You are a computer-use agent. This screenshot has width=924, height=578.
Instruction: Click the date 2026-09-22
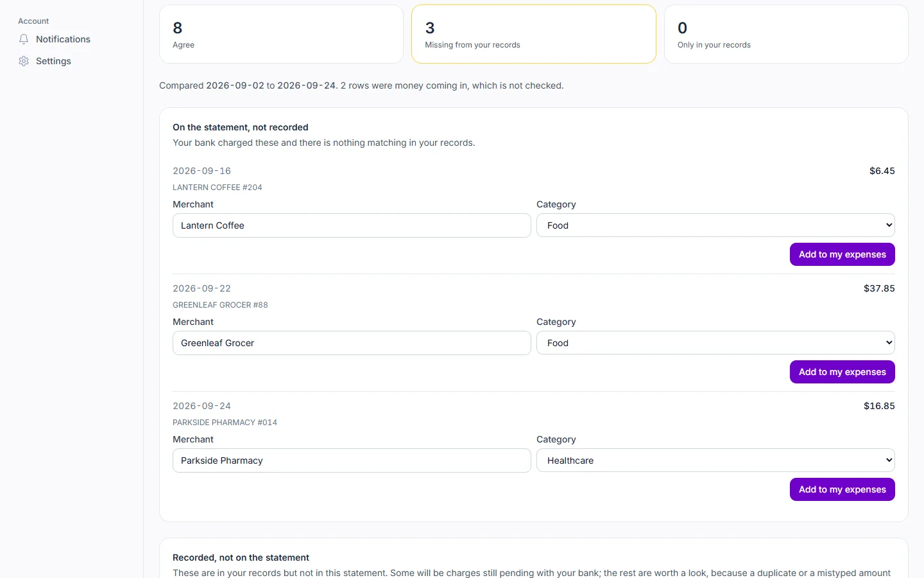(201, 288)
